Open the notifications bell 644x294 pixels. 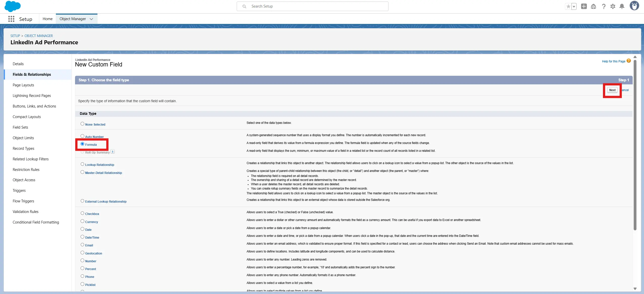coord(622,6)
